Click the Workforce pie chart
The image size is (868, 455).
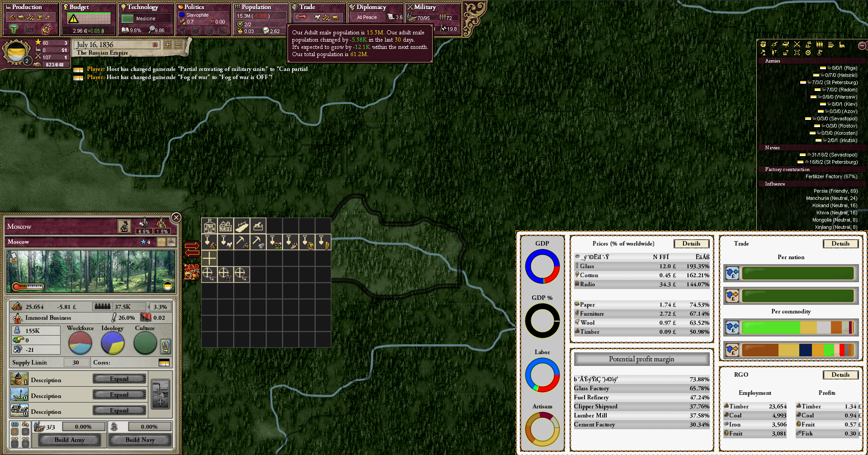click(x=80, y=344)
